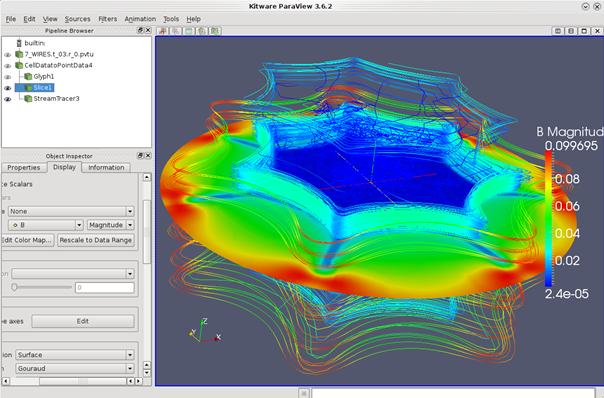Split the 3D view vertically
The height and width of the screenshot is (398, 604).
coord(571,31)
